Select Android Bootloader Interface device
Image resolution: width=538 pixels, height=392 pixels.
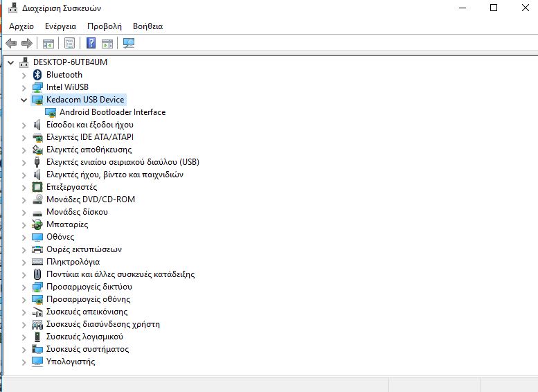112,112
